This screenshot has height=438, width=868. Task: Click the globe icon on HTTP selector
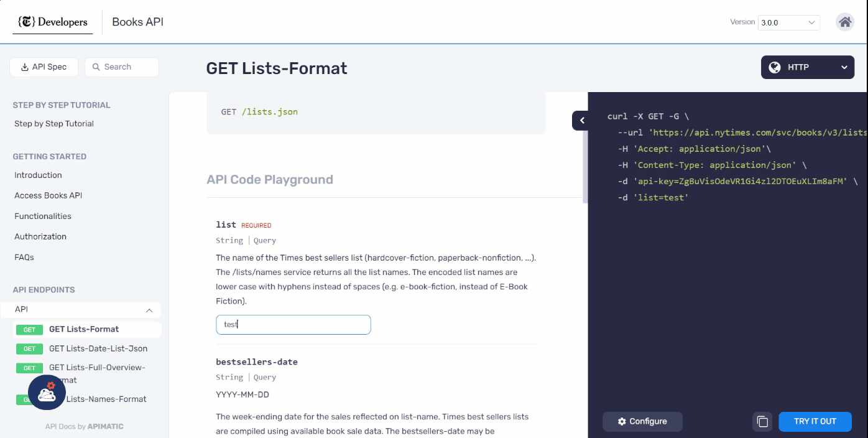click(x=775, y=67)
